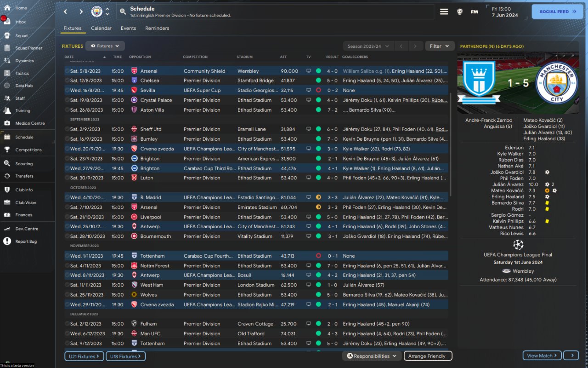This screenshot has width=588, height=368.
Task: Open the Home sidebar icon
Action: pos(7,8)
